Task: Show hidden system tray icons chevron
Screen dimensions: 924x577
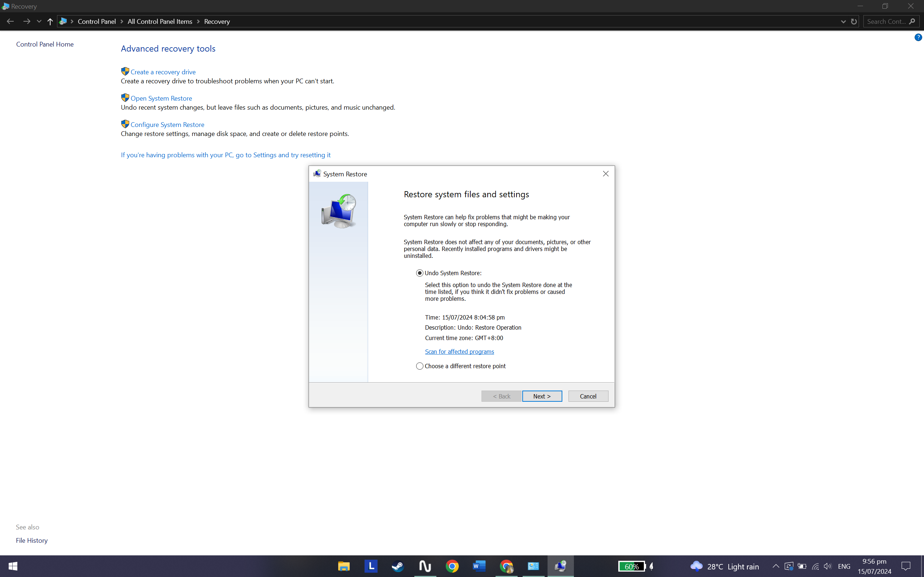Action: point(775,566)
